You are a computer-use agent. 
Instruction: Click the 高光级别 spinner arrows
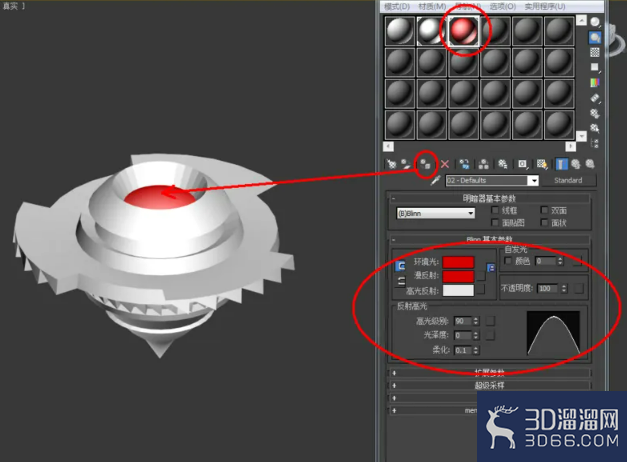(476, 321)
